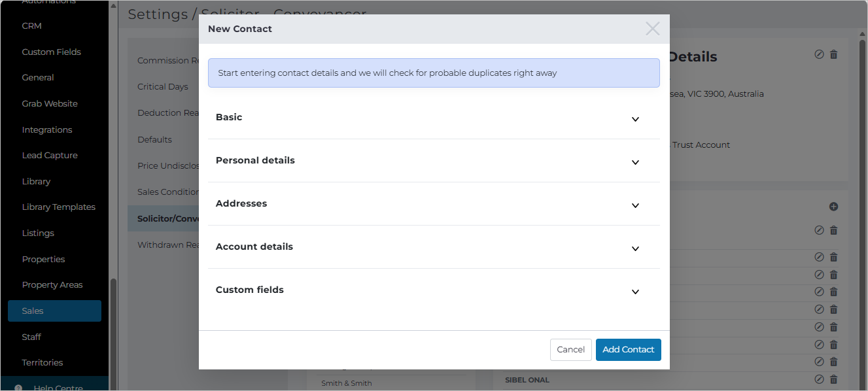868x391 pixels.
Task: Click the VIC 3900, Australia address text
Action: (717, 93)
